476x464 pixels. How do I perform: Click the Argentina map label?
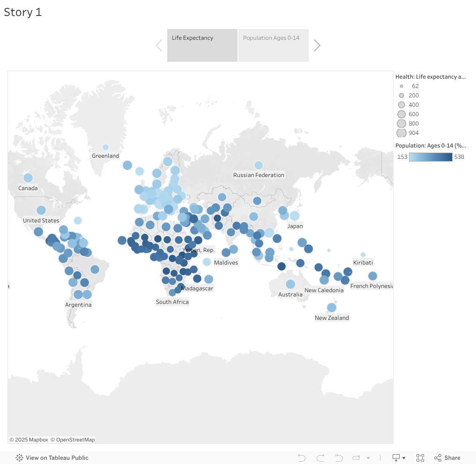[x=78, y=305]
